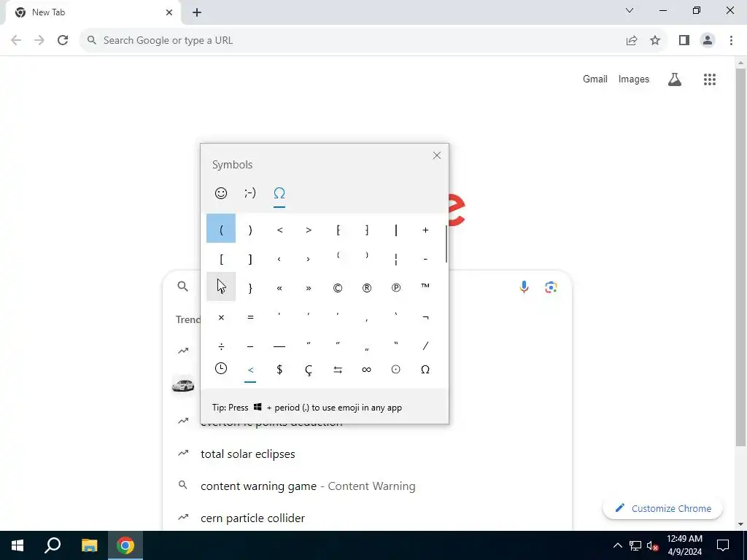Screen dimensions: 747x560
Task: Select the Omega symbols tab beside kaomoji
Action: pyautogui.click(x=279, y=192)
